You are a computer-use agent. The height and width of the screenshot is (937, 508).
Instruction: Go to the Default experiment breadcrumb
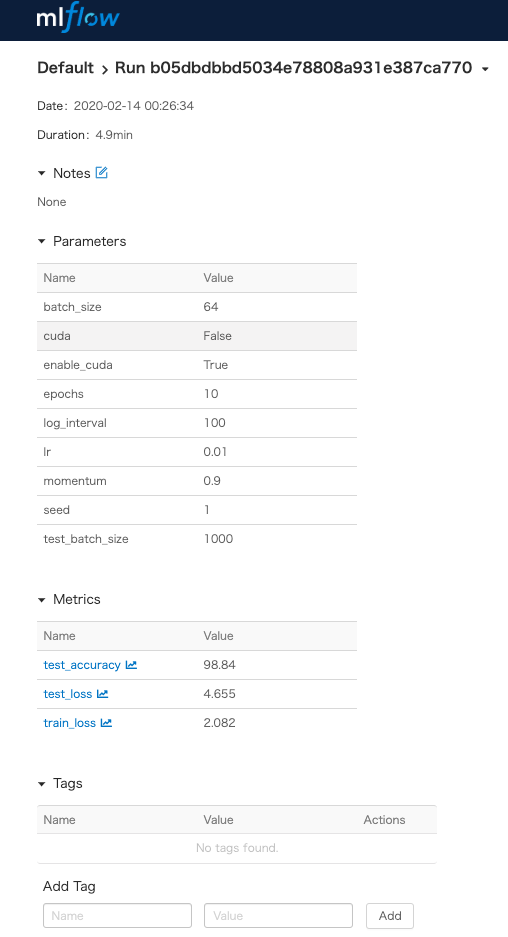[x=65, y=68]
